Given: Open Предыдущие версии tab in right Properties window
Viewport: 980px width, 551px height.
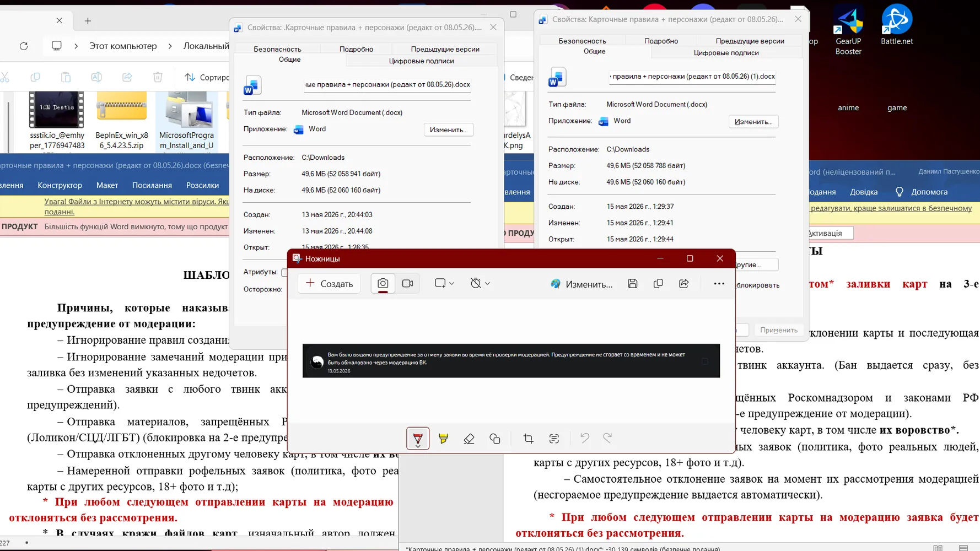Looking at the screenshot, I should tap(750, 41).
